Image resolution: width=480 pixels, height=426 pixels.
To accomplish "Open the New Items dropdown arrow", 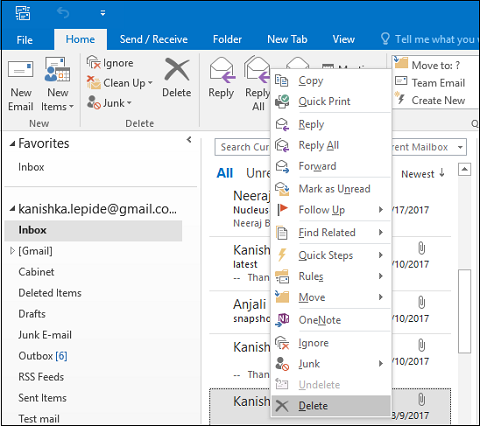I will [71, 107].
